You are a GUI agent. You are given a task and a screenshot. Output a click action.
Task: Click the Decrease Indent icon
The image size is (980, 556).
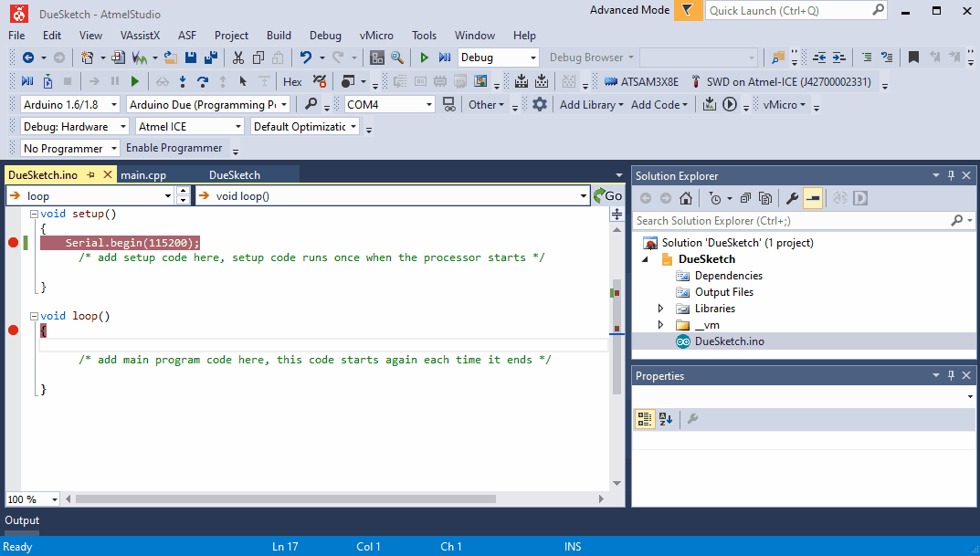coord(818,58)
